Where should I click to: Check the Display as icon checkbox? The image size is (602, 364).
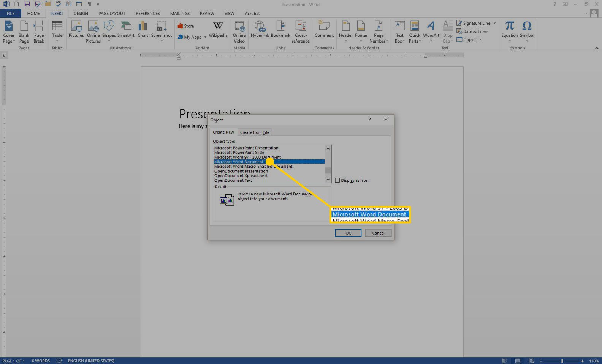337,180
